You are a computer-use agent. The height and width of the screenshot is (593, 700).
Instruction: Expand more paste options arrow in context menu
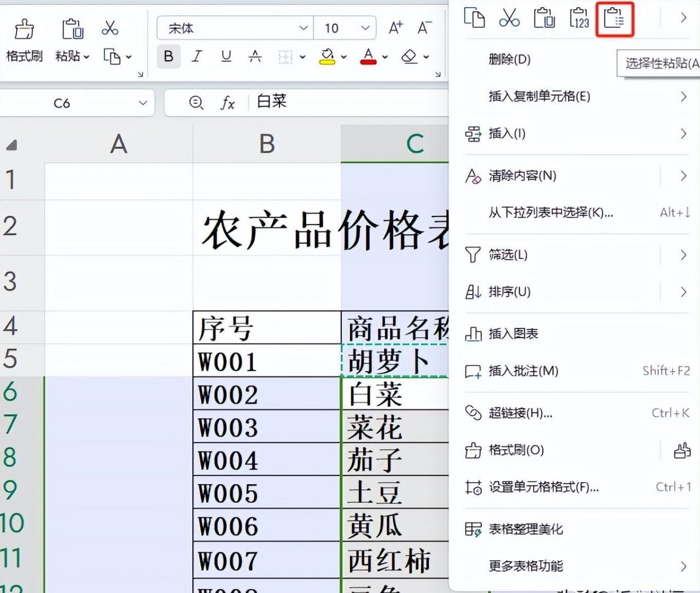click(683, 18)
